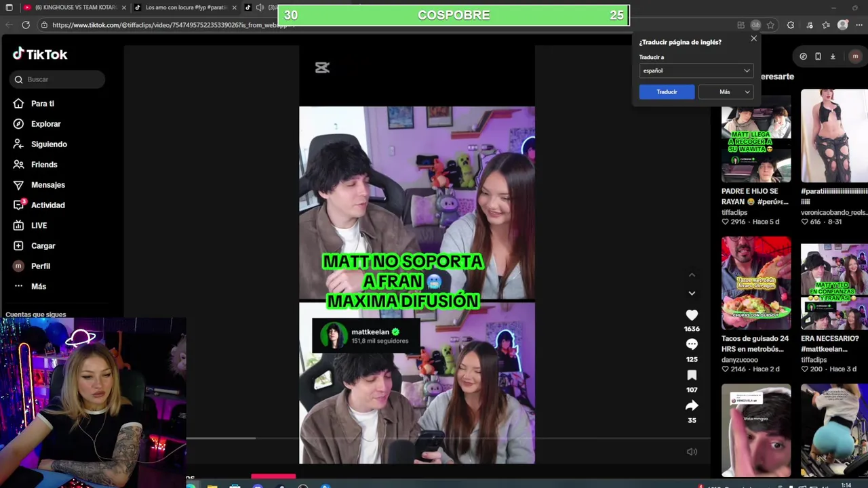Share the video with the arrow icon
The height and width of the screenshot is (488, 868).
692,405
